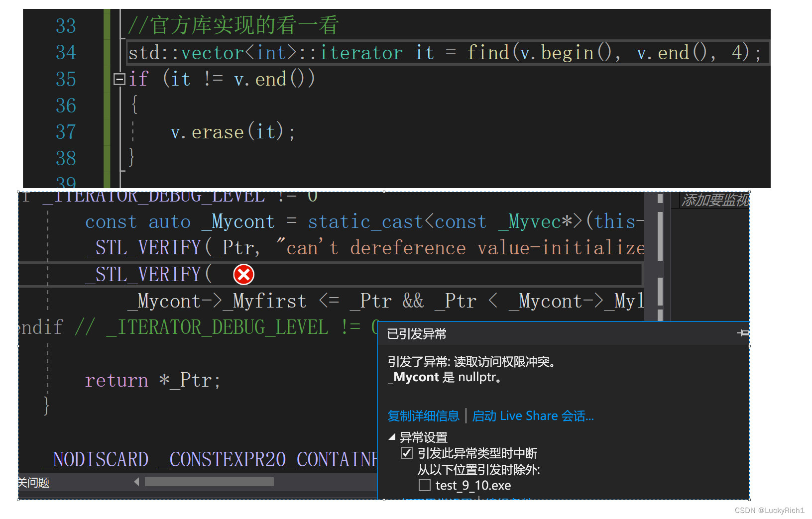
Task: Pin the exception popup with pin icon
Action: tap(743, 333)
